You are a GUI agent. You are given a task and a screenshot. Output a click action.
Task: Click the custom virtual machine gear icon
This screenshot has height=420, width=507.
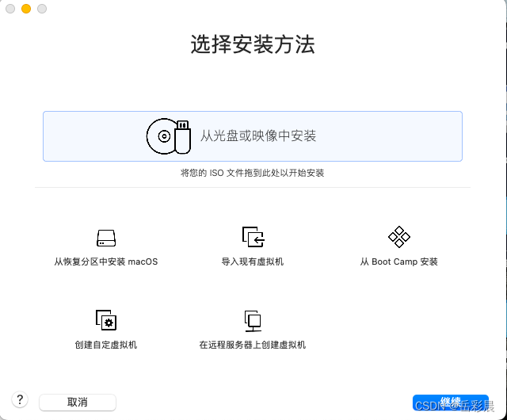(106, 320)
